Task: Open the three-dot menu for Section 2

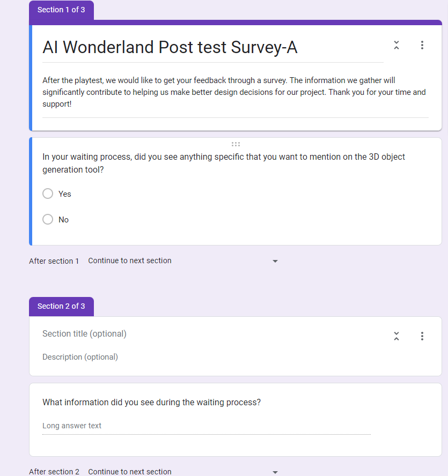Action: click(422, 336)
